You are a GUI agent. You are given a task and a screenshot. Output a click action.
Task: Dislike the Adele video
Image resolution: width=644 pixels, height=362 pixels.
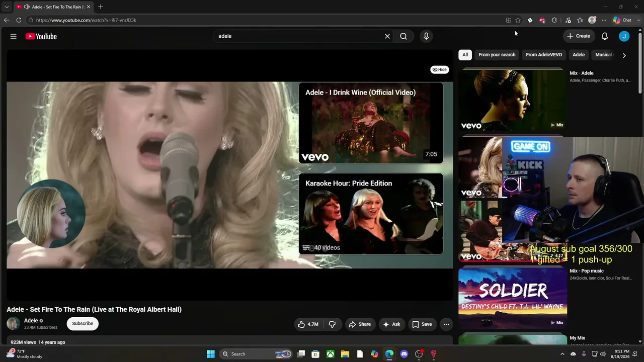pos(332,324)
